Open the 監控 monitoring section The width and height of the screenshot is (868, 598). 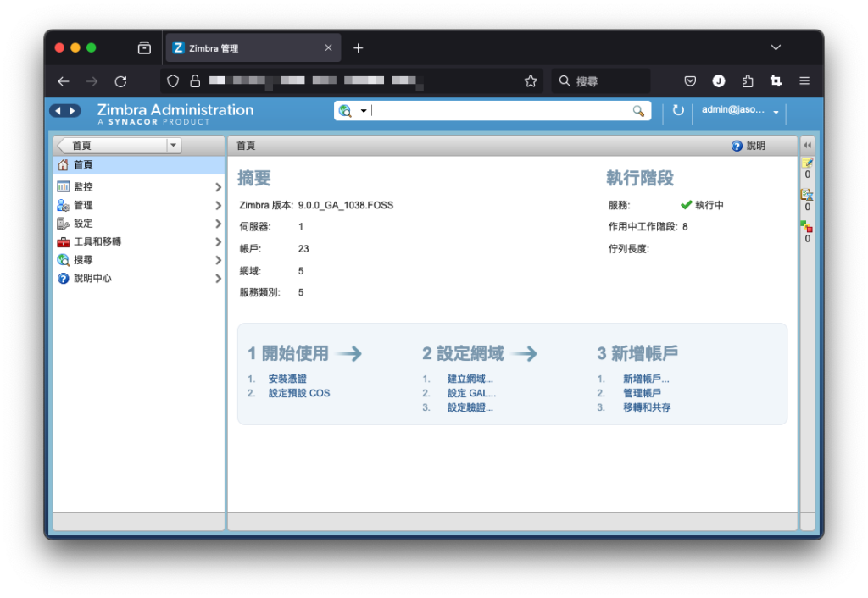click(83, 187)
